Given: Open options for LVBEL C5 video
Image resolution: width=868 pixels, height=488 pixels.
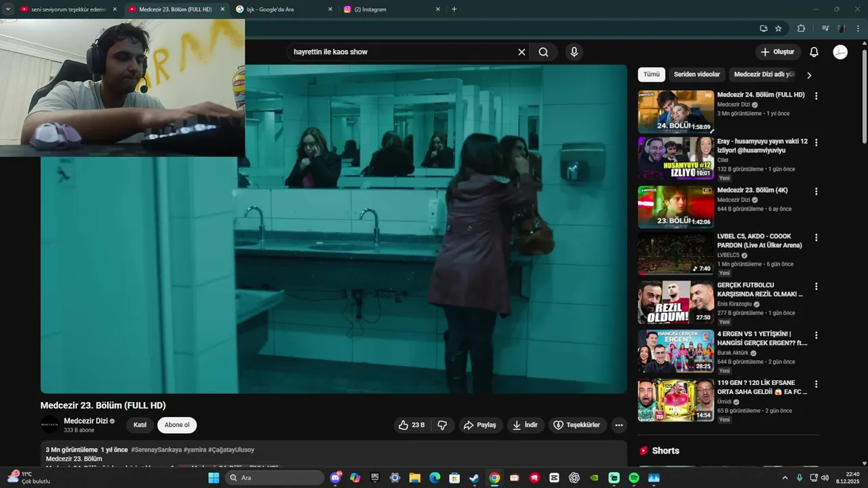Looking at the screenshot, I should (x=816, y=237).
